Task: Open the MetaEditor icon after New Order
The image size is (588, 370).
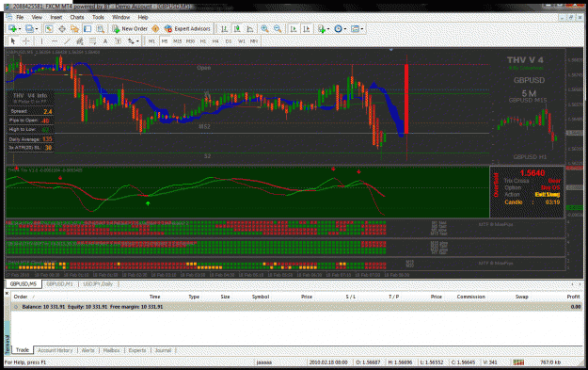Action: pyautogui.click(x=155, y=29)
